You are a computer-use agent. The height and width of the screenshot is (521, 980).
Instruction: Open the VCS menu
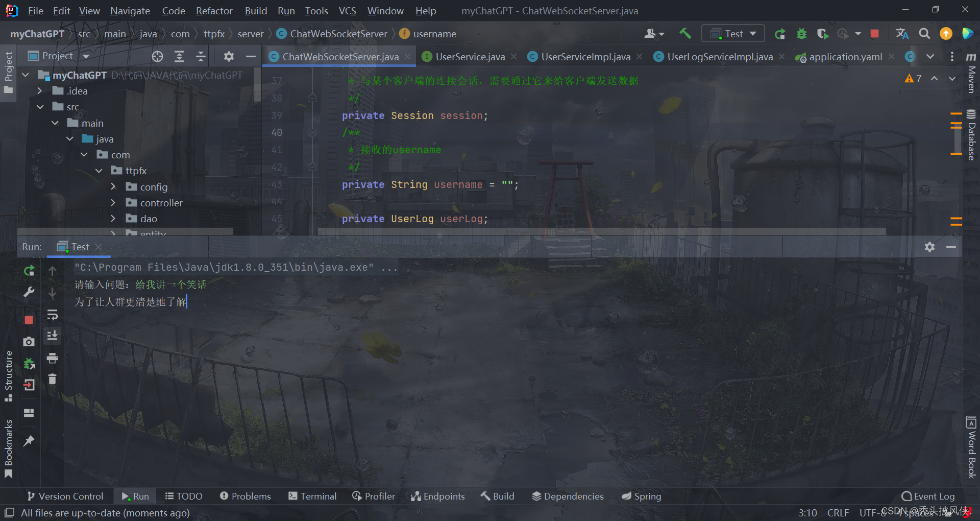[348, 11]
